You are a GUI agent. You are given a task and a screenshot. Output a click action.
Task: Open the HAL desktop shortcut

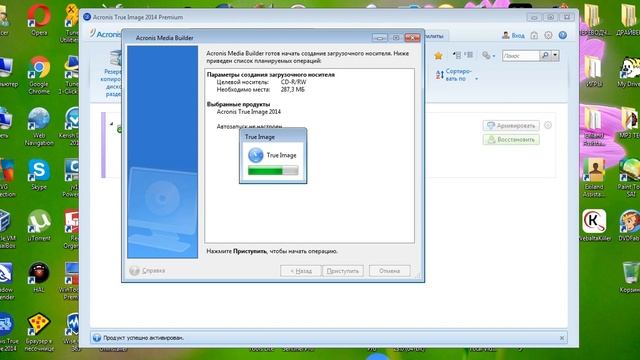click(x=39, y=278)
